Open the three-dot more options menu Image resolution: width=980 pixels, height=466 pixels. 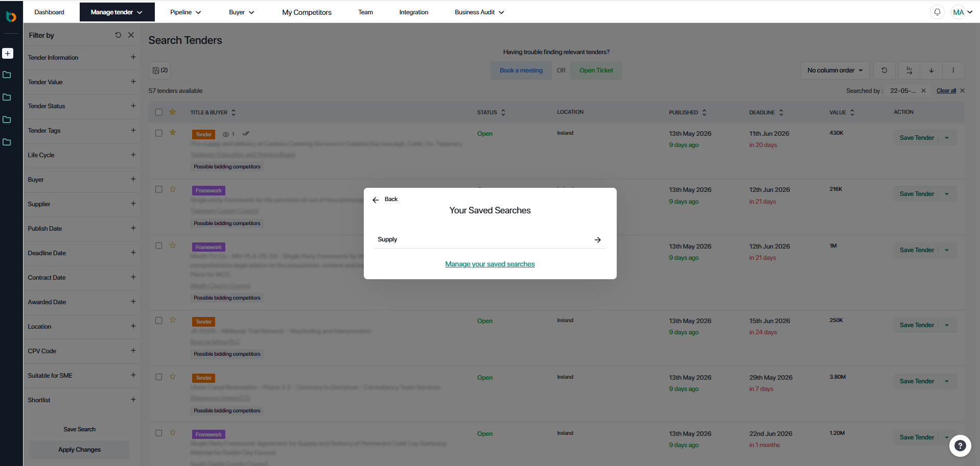pyautogui.click(x=953, y=70)
